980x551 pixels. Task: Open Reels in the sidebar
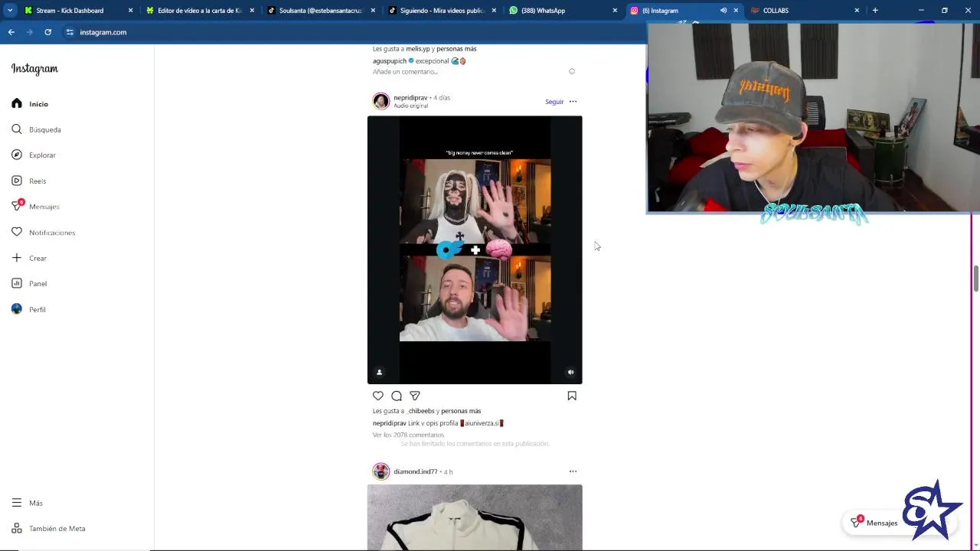29,181
